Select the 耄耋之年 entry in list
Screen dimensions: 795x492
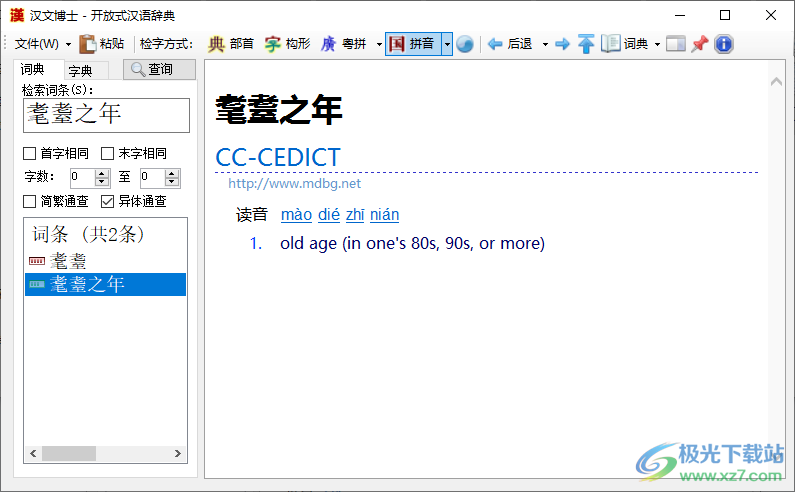[x=105, y=284]
